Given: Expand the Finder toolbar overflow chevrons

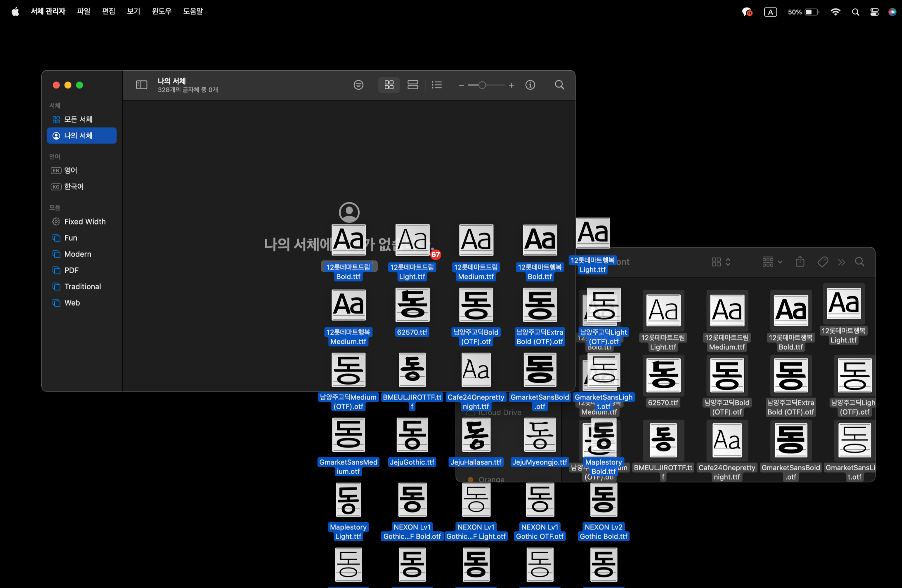Looking at the screenshot, I should point(842,262).
